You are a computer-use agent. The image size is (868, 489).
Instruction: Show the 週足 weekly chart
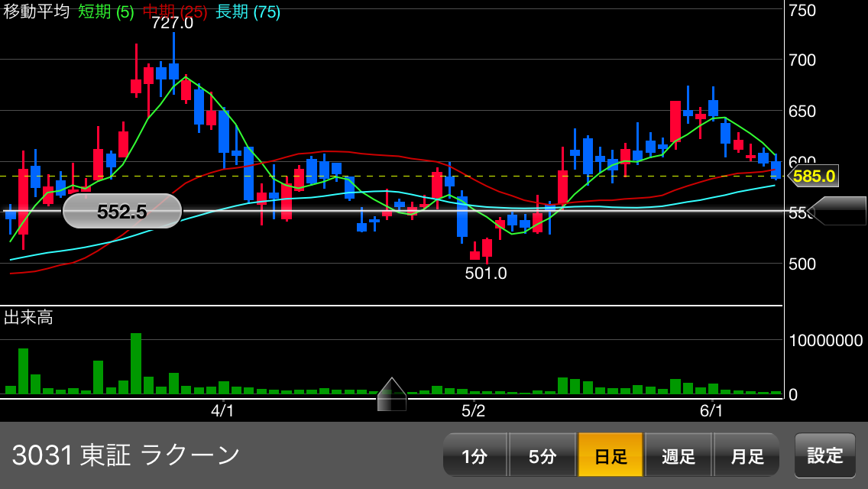679,456
